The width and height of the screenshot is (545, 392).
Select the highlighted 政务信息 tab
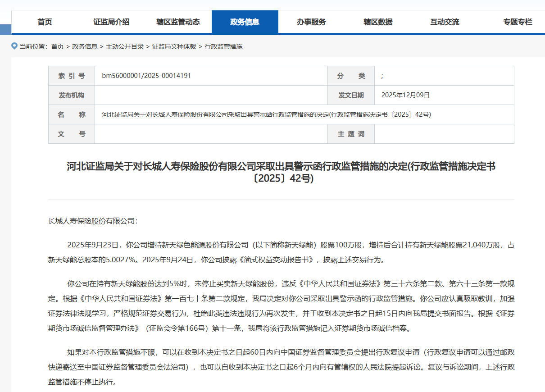(x=245, y=21)
